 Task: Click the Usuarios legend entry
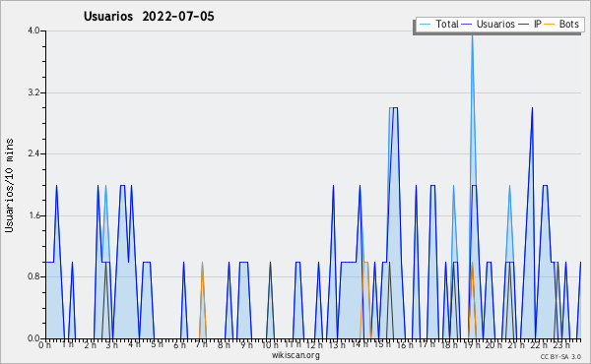pos(489,24)
